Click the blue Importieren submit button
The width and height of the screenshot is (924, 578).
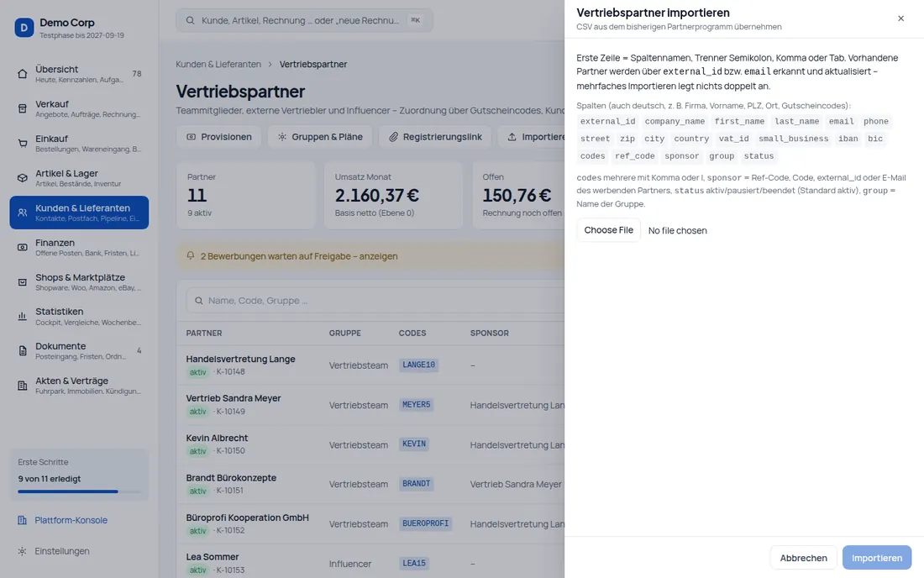click(x=876, y=558)
